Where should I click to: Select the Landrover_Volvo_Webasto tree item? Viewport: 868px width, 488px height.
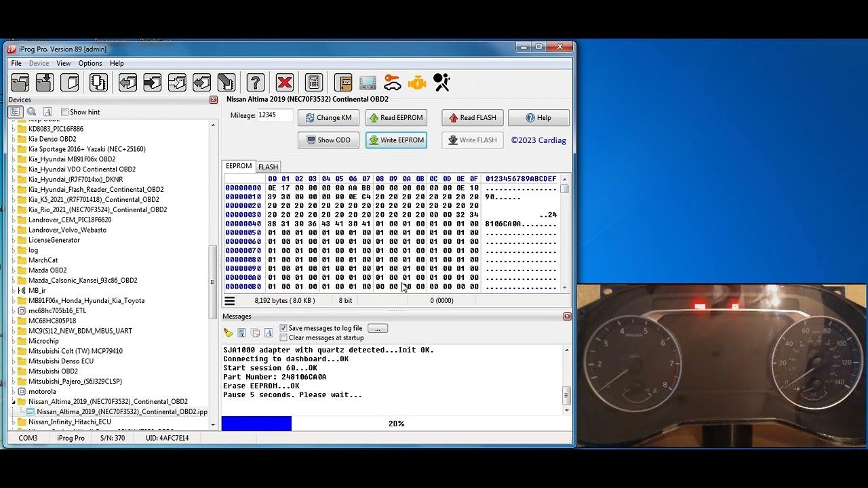click(x=67, y=230)
